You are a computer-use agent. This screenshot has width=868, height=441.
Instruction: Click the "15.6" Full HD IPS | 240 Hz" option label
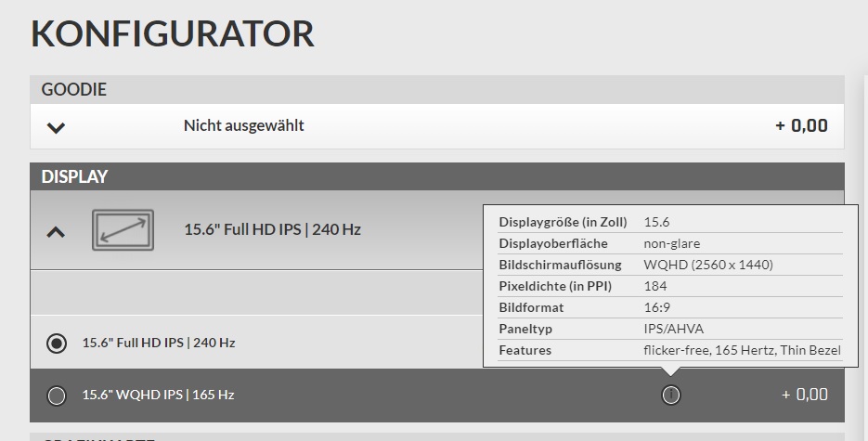(159, 343)
